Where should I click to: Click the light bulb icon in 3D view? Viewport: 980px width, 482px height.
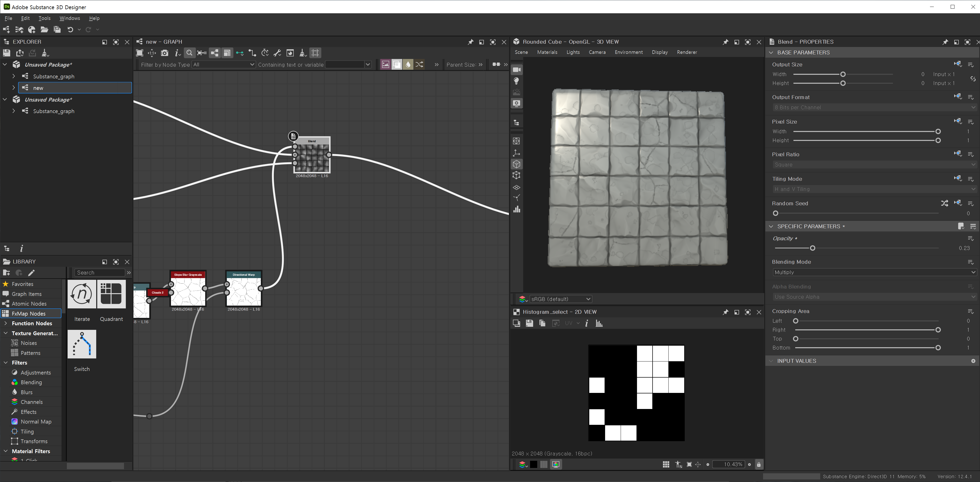tap(517, 81)
